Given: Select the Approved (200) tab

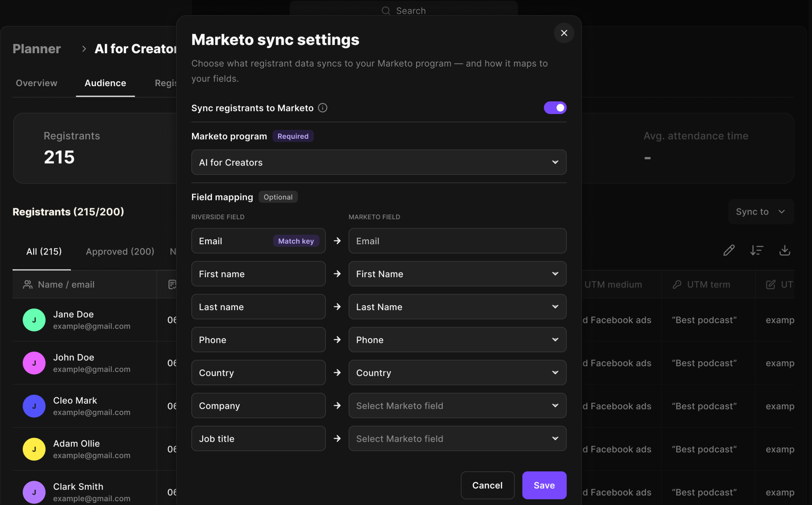Looking at the screenshot, I should [120, 252].
